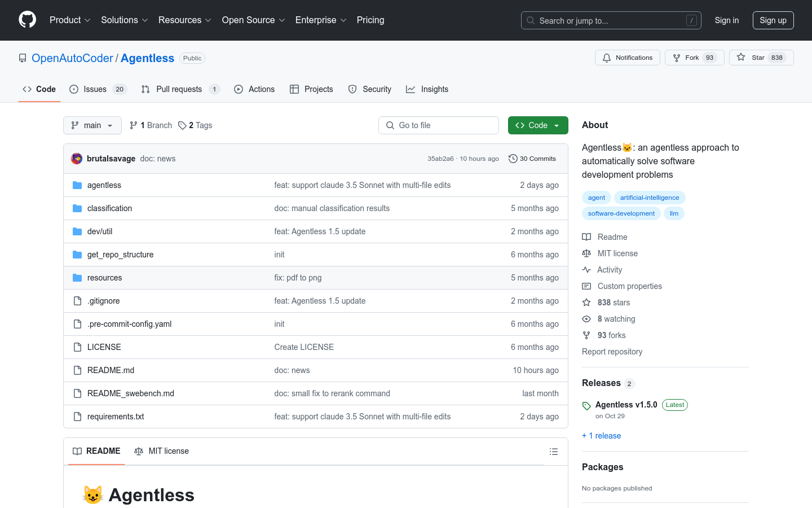Click file icon next to README.md
Image resolution: width=812 pixels, height=508 pixels.
(x=77, y=370)
